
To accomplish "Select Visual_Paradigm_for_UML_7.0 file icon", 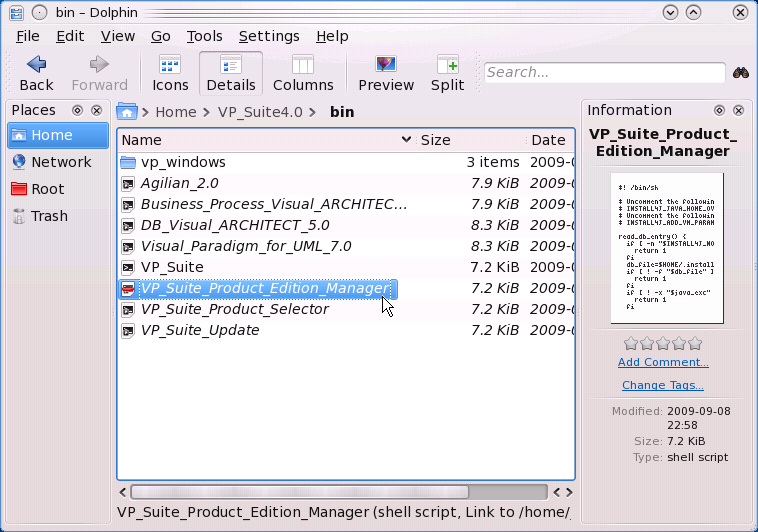I will click(x=128, y=247).
